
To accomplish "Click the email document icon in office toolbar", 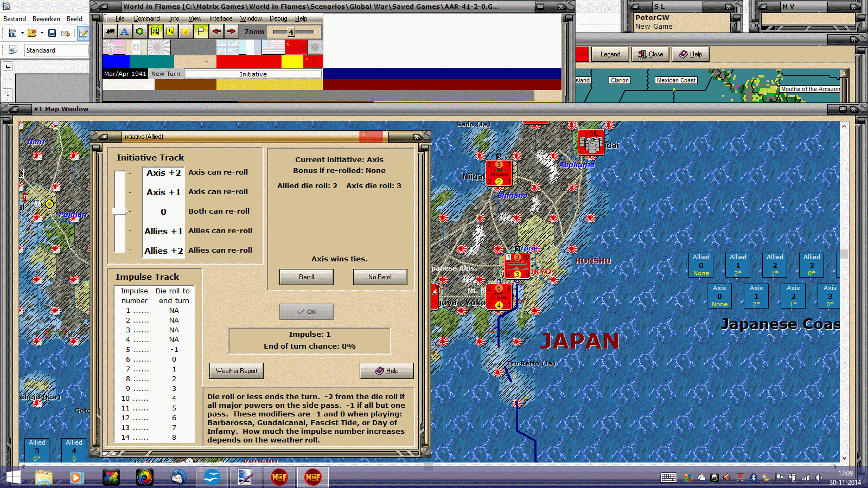I will pyautogui.click(x=66, y=33).
